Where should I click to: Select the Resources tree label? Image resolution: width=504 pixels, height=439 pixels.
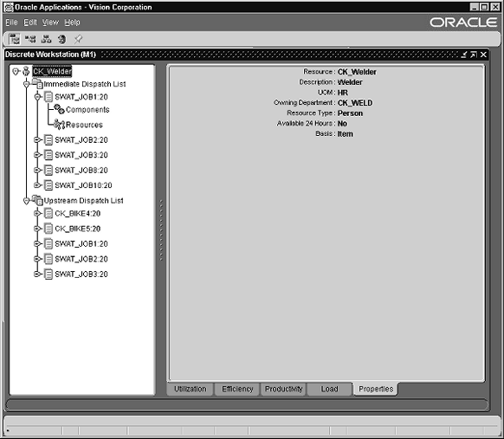pyautogui.click(x=84, y=125)
